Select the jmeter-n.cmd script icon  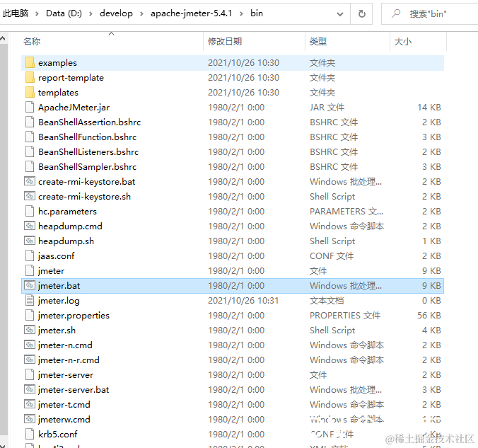(30, 345)
